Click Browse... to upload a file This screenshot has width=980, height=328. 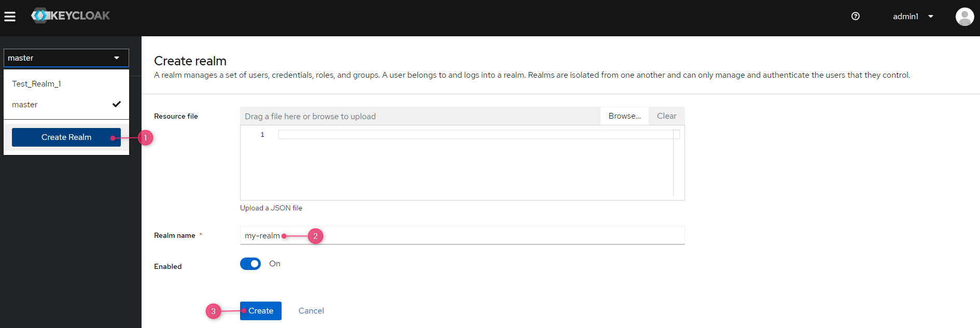coord(624,116)
